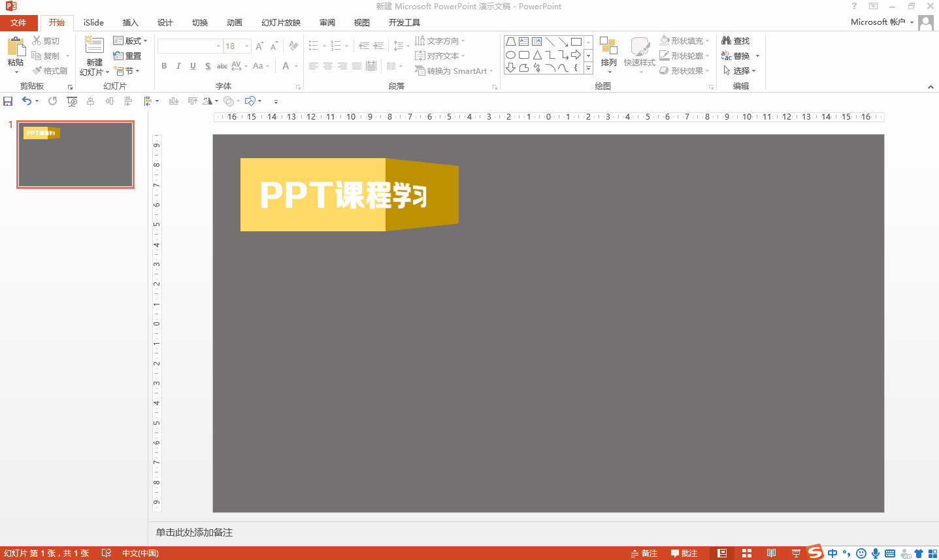939x560 pixels.
Task: Toggle underline formatting
Action: [193, 66]
